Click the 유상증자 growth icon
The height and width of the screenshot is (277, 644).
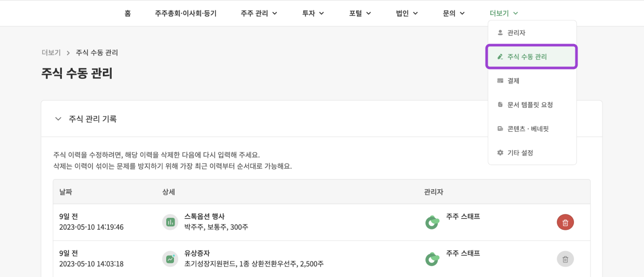point(170,259)
